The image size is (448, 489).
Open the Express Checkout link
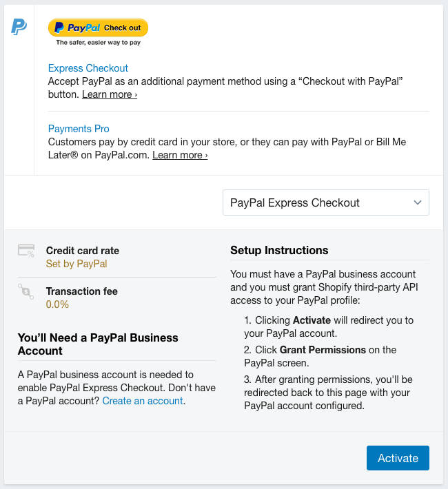pyautogui.click(x=88, y=68)
